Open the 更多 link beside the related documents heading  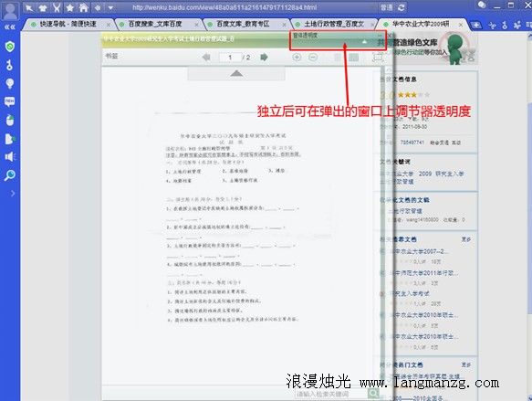click(x=465, y=239)
